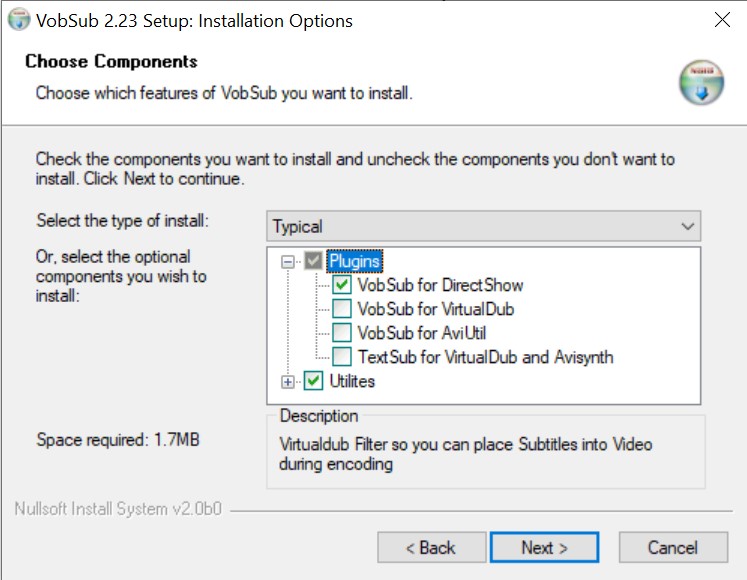The image size is (747, 580).
Task: Select the VobSub for VirtualDub label
Action: tap(436, 309)
